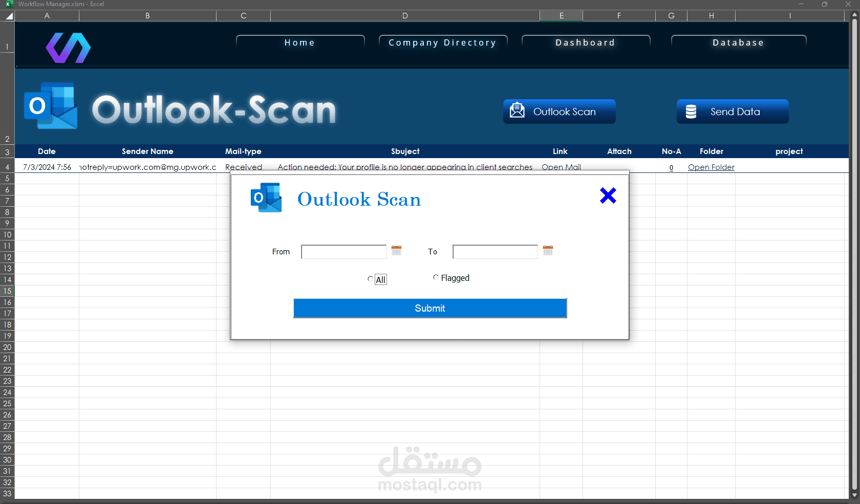860x504 pixels.
Task: Click the Send Data button
Action: pos(733,112)
